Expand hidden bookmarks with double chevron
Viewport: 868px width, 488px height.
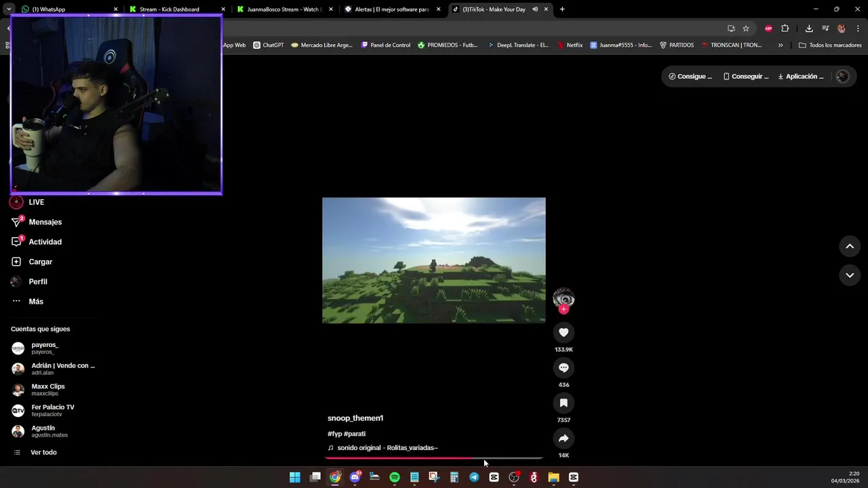click(781, 45)
